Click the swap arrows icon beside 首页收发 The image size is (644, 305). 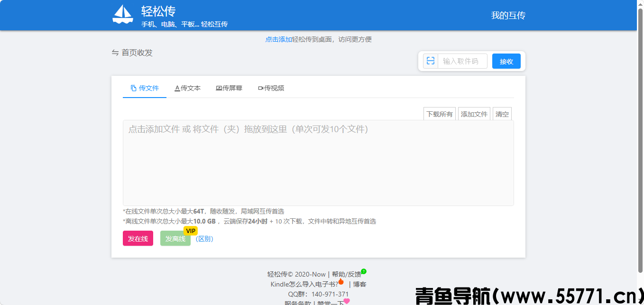(x=115, y=53)
